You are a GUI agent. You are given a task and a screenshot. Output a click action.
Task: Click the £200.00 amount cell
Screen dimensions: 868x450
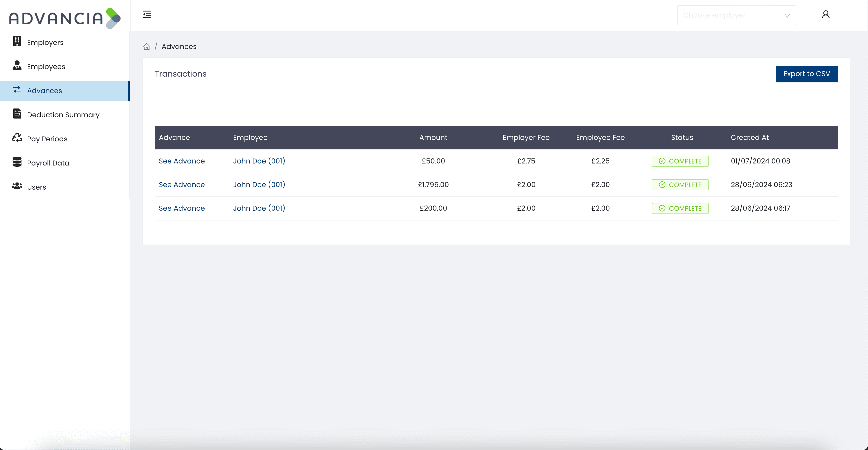(433, 208)
